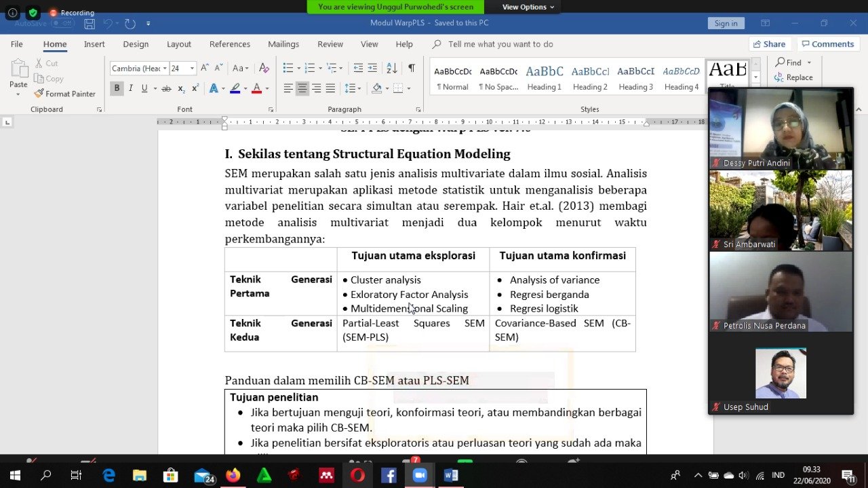The image size is (868, 488).
Task: Toggle strikethrough formatting
Action: (x=166, y=88)
